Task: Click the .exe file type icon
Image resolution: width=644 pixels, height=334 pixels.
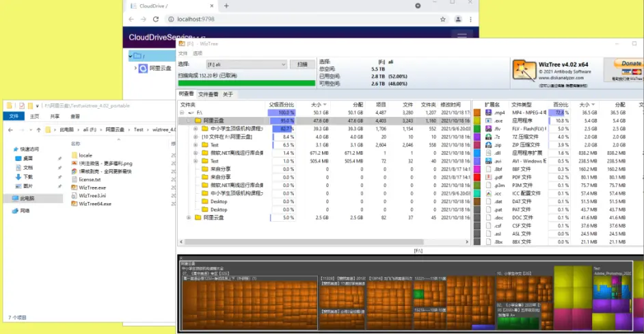Action: click(488, 120)
